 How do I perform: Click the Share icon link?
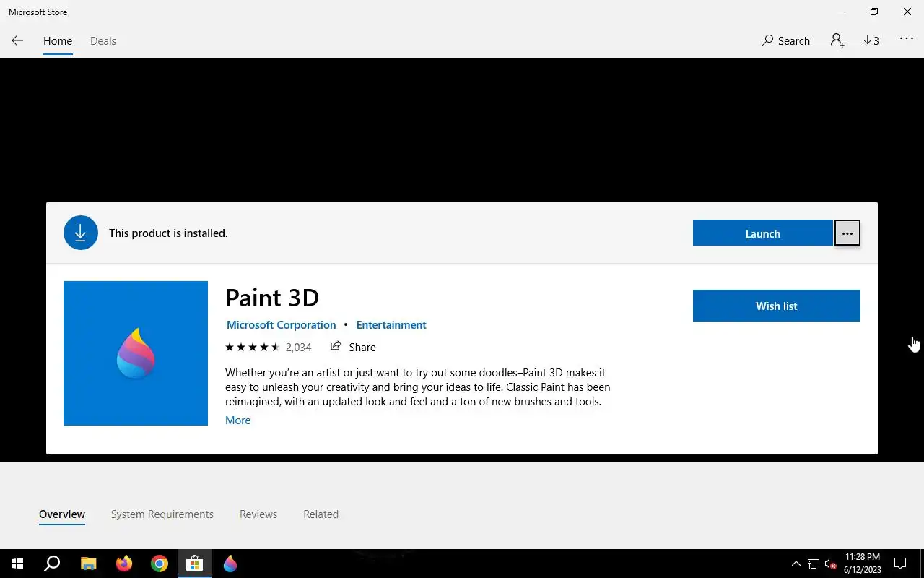point(353,347)
